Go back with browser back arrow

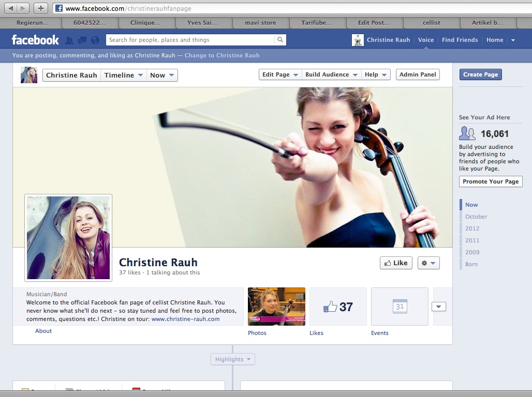tap(10, 8)
